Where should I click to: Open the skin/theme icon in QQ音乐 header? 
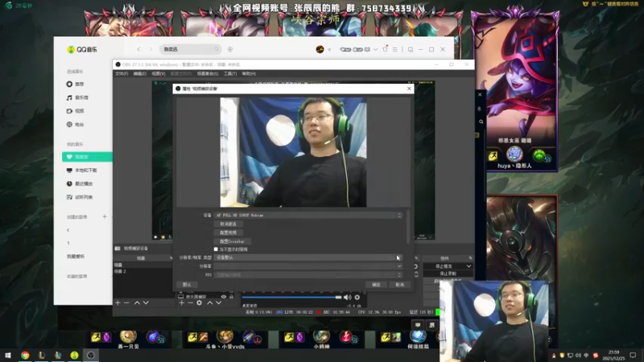pyautogui.click(x=385, y=49)
